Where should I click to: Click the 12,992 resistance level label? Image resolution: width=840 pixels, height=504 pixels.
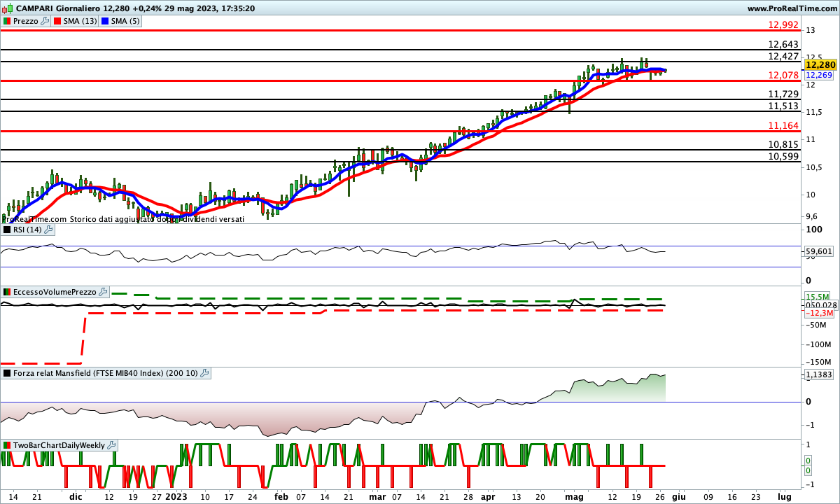pyautogui.click(x=783, y=24)
